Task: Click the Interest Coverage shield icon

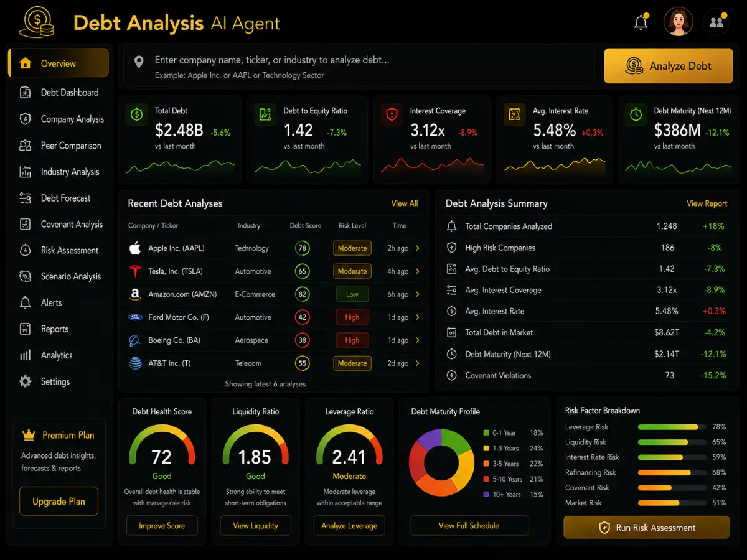Action: point(391,114)
